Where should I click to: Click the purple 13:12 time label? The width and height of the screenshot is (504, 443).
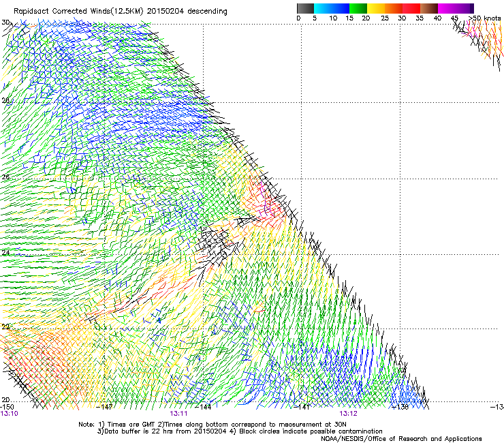coord(349,414)
